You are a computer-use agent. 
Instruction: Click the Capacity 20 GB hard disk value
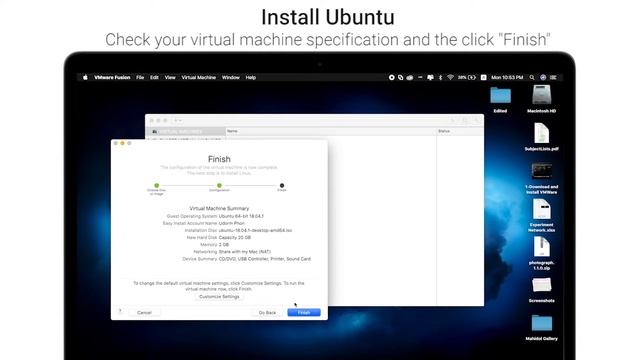point(235,238)
